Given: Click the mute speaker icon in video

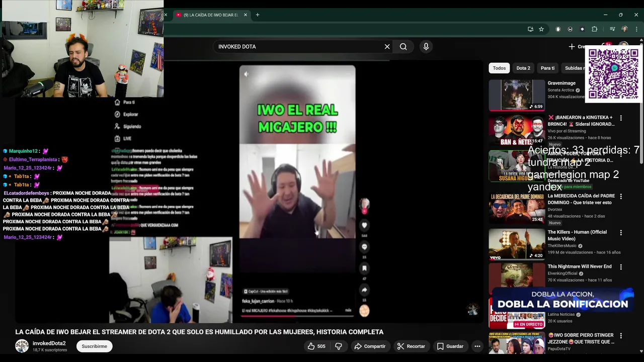Looking at the screenshot, I should pyautogui.click(x=246, y=74).
